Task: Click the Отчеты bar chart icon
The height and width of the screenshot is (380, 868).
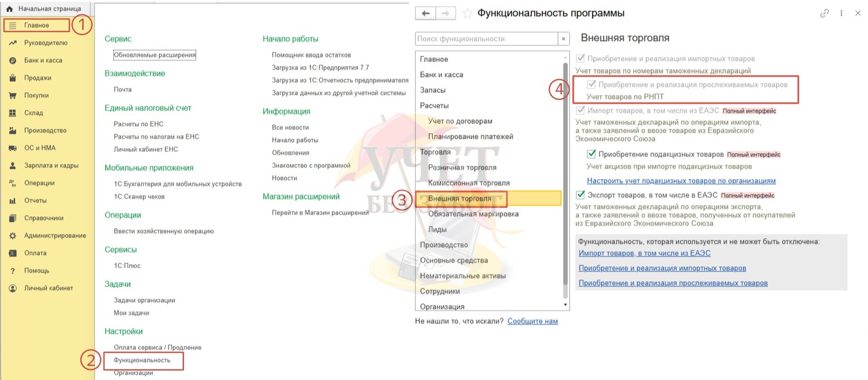Action: coord(13,201)
